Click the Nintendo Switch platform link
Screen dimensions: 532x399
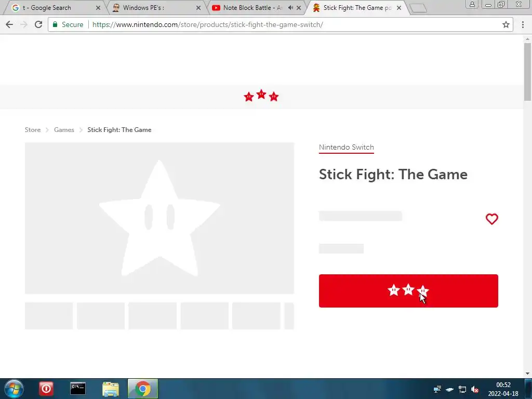pos(347,147)
